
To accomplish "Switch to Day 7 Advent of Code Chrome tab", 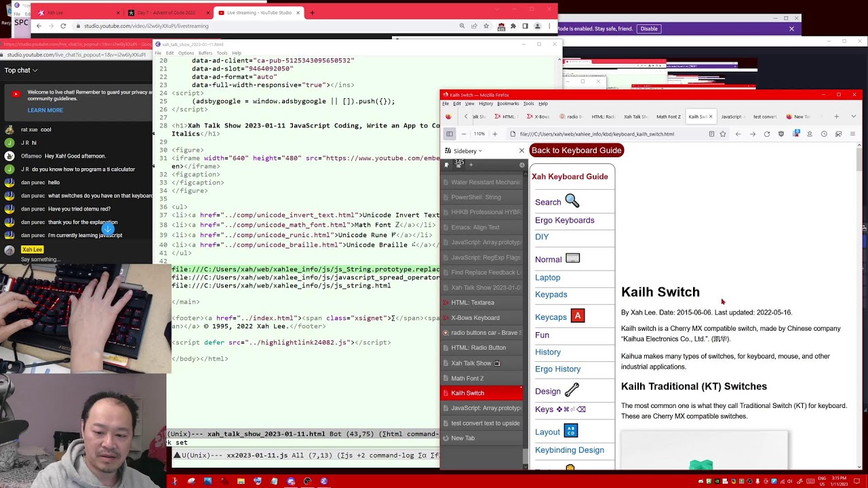I will point(168,12).
